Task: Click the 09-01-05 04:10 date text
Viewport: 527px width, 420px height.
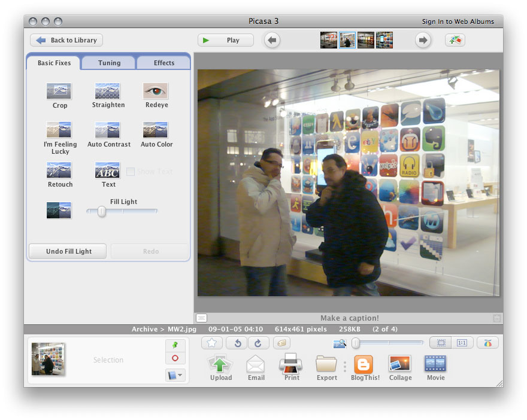Action: tap(235, 329)
